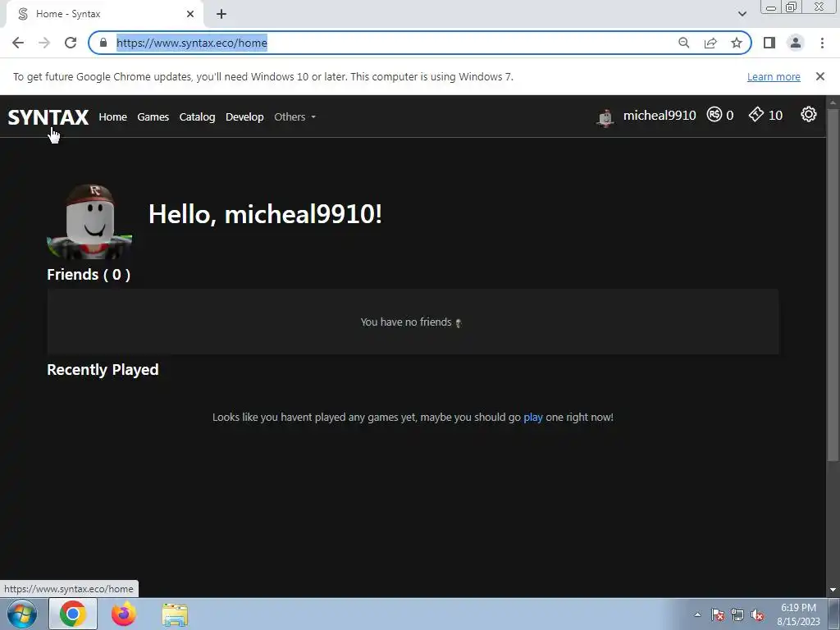Click Chrome in the taskbar
840x630 pixels.
click(73, 614)
